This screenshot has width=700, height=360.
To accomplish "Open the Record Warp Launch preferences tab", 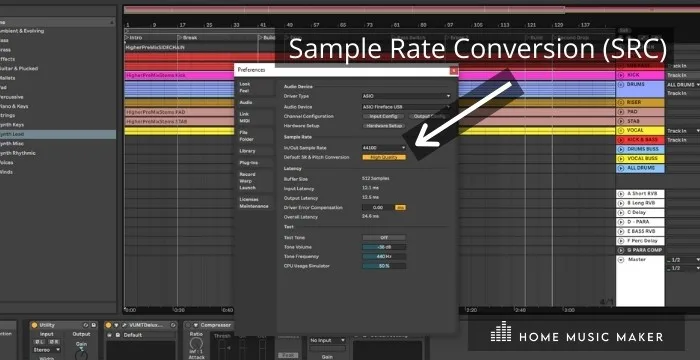I will coord(254,181).
